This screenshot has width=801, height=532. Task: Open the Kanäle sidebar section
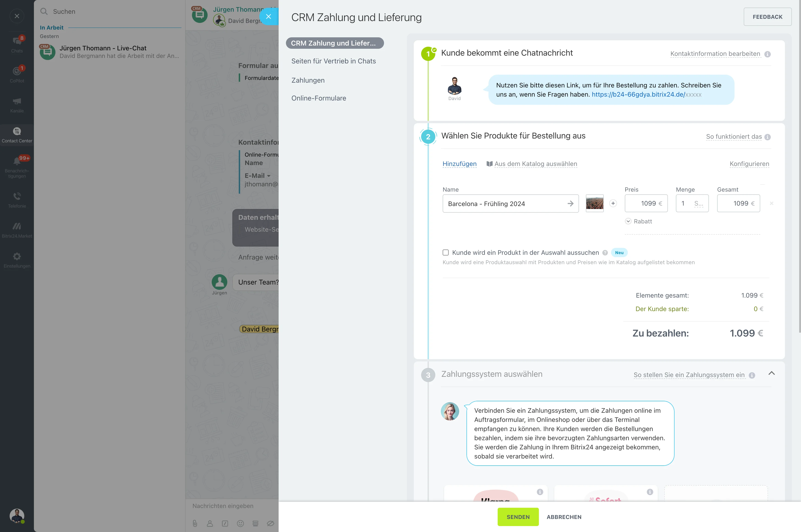tap(17, 104)
